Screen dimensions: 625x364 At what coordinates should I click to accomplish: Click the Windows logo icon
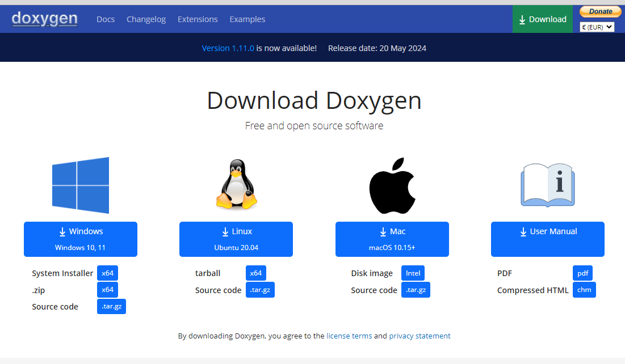click(80, 185)
